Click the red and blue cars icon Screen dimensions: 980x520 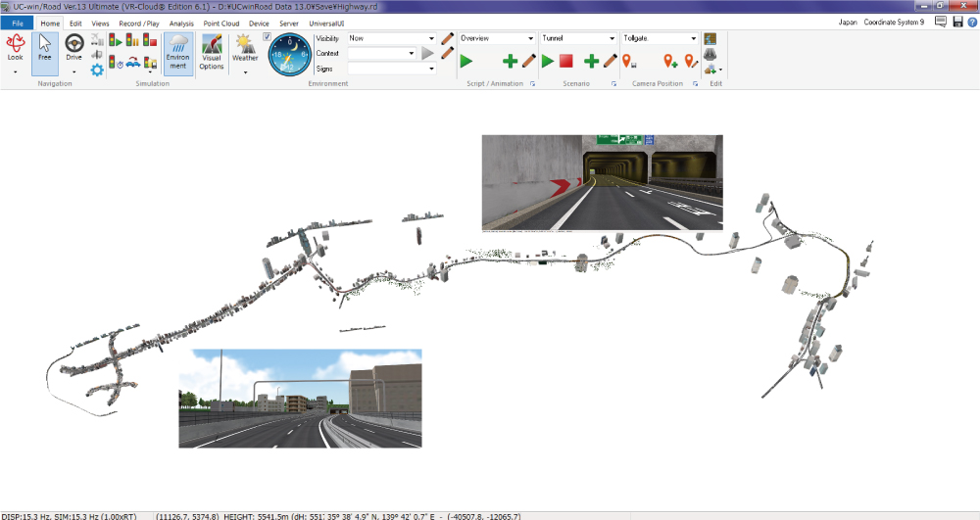pos(132,63)
